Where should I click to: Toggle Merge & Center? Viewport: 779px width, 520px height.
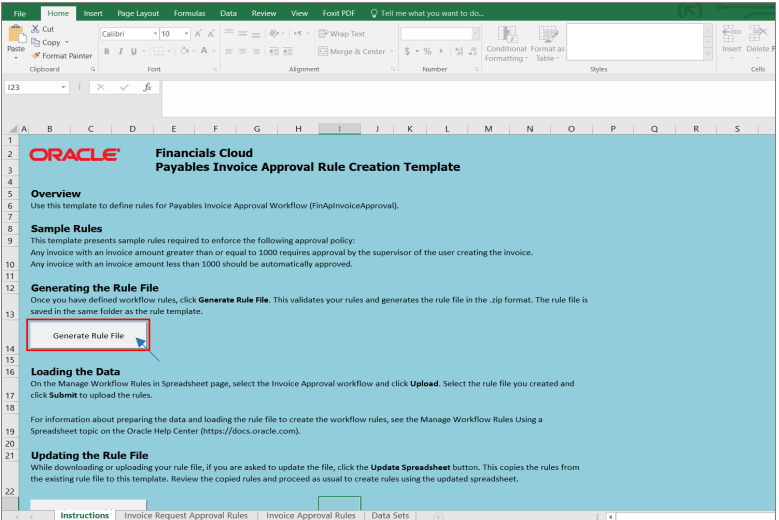[x=352, y=51]
